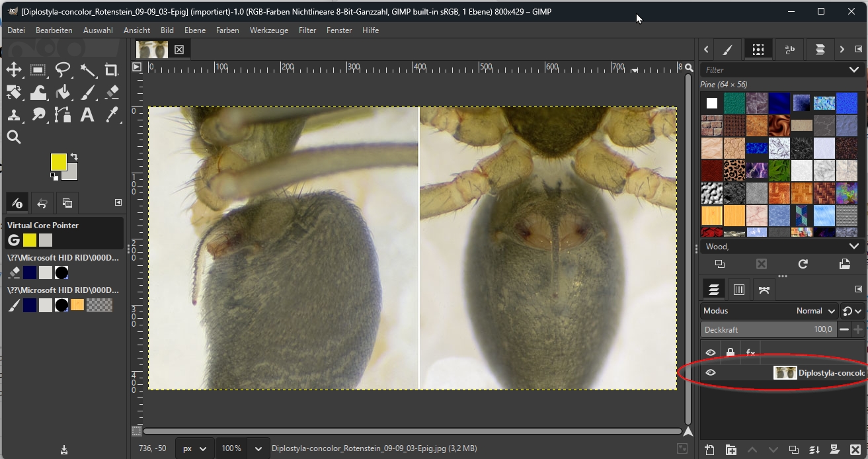Open the Werkzeuge menu
This screenshot has height=459, width=868.
[x=269, y=30]
